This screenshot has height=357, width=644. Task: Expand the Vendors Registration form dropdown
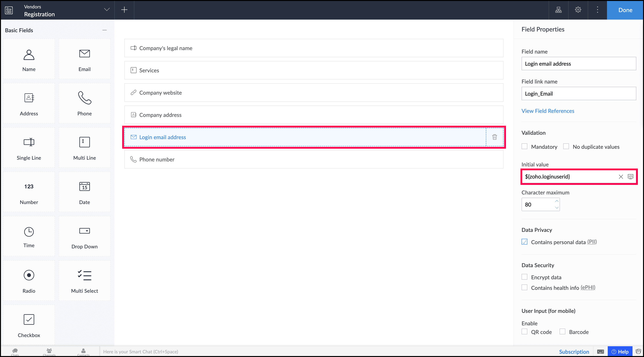coord(107,10)
